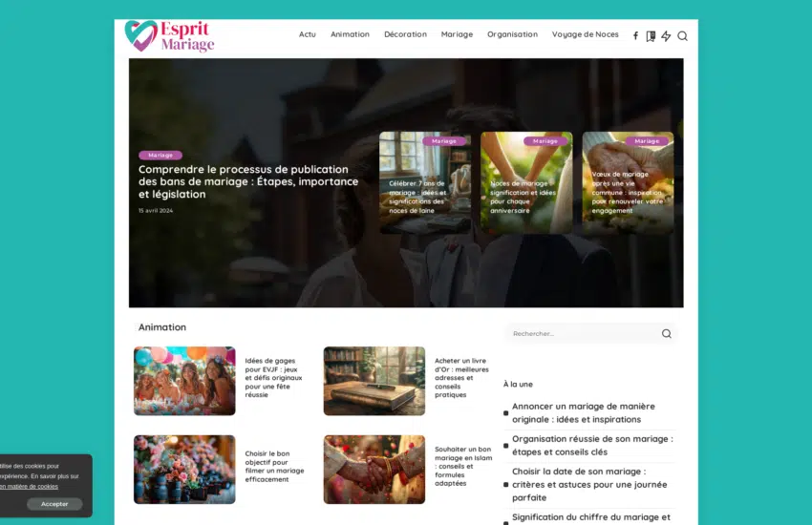
Task: Open the publication des bans article headline
Action: click(248, 181)
